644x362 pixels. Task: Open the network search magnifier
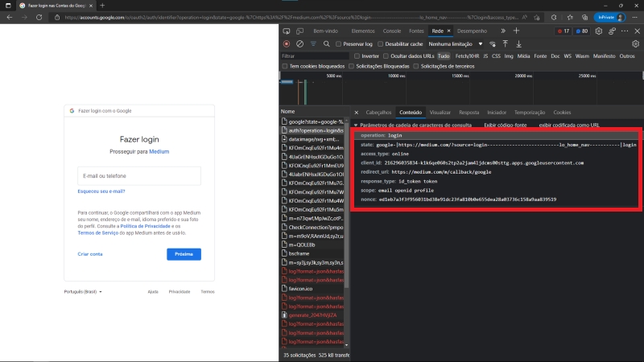point(325,43)
